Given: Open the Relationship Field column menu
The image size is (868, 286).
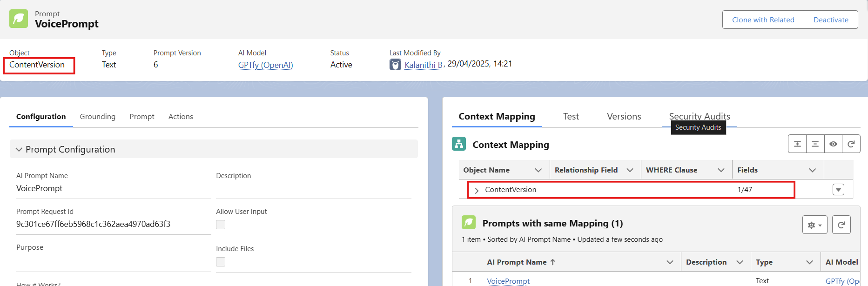Looking at the screenshot, I should [x=630, y=170].
